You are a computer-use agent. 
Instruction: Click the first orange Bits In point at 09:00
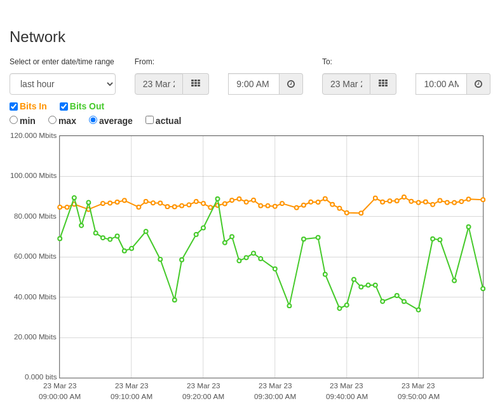coord(60,207)
